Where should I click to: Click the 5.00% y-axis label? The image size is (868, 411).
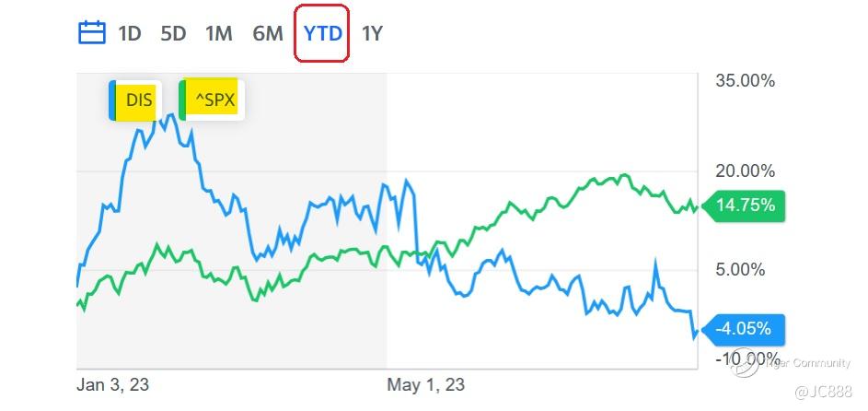point(740,270)
